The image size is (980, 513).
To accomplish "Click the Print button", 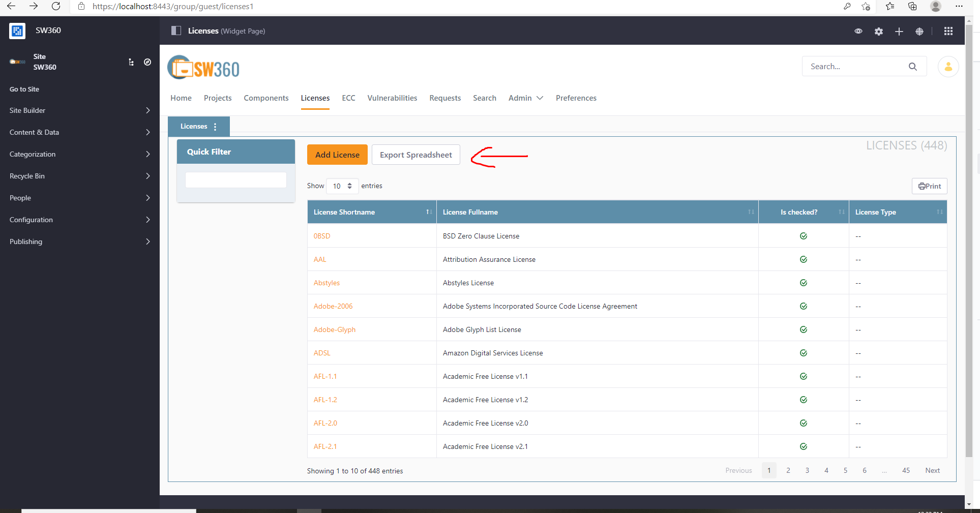I will coord(930,186).
